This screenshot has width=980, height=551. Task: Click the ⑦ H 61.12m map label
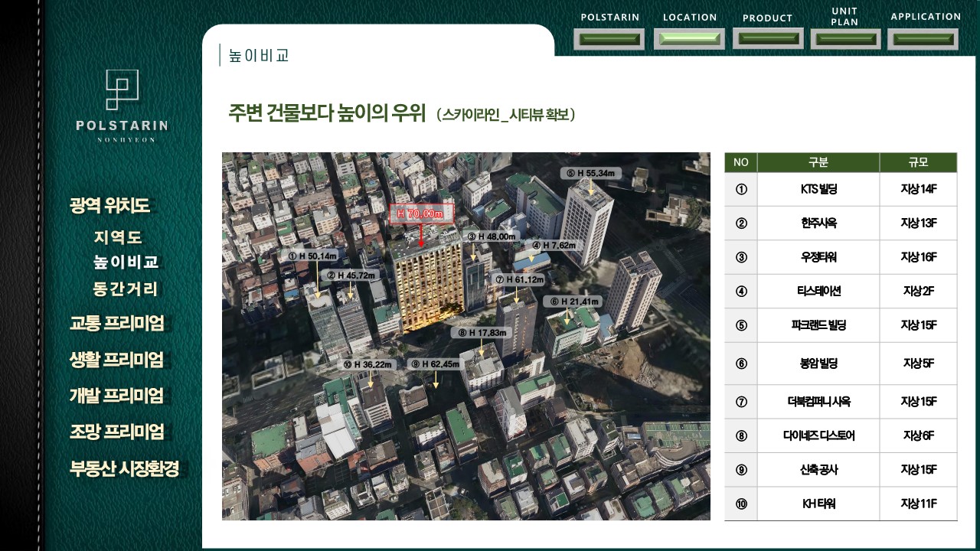tap(520, 280)
